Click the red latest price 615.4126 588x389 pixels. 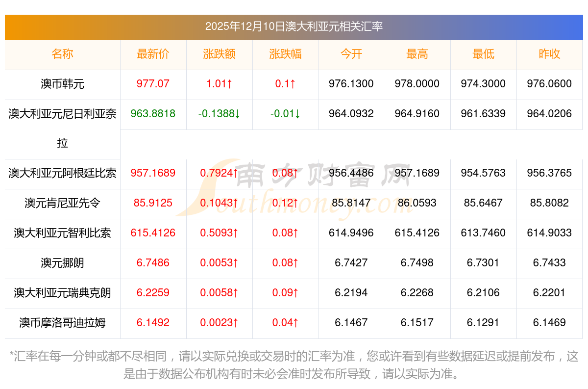pos(153,233)
